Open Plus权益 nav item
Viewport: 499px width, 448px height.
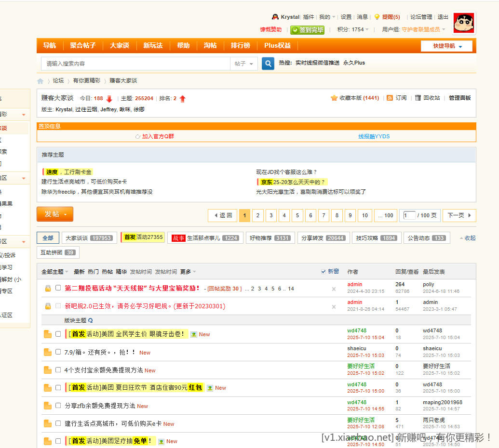click(277, 45)
